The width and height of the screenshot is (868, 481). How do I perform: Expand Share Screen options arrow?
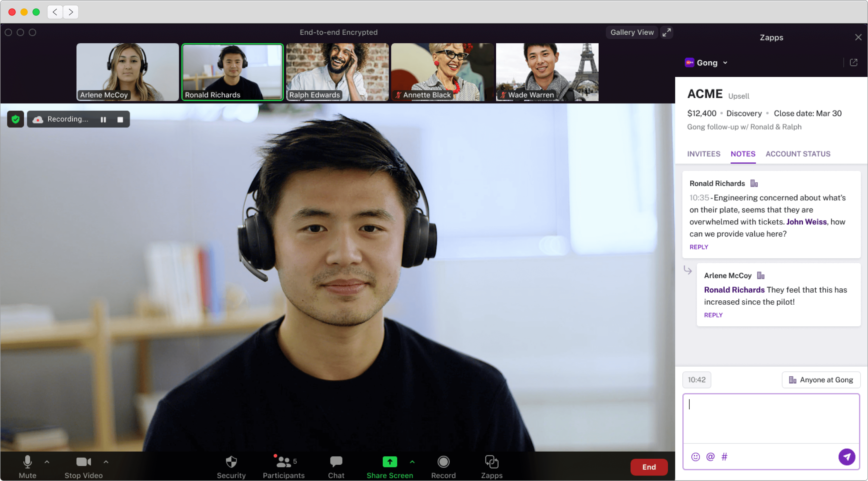coord(412,462)
